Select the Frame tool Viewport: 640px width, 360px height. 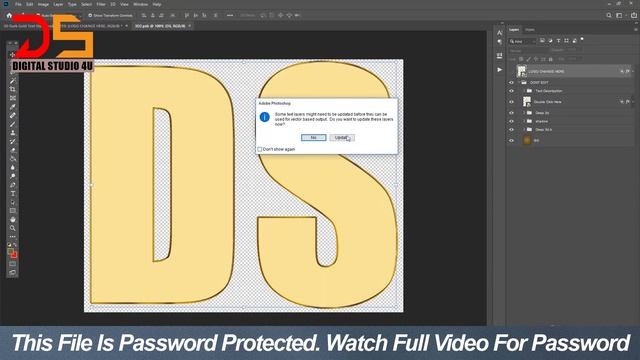[13, 98]
